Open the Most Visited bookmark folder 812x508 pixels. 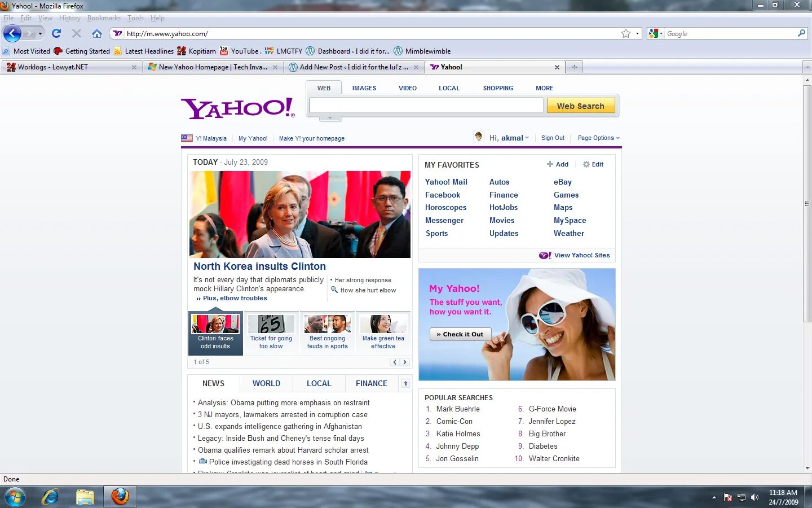pyautogui.click(x=27, y=51)
